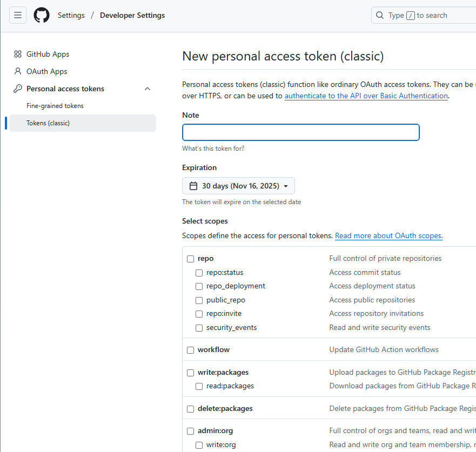Focus the Note text field
Screen dimensions: 476x452
pyautogui.click(x=300, y=132)
